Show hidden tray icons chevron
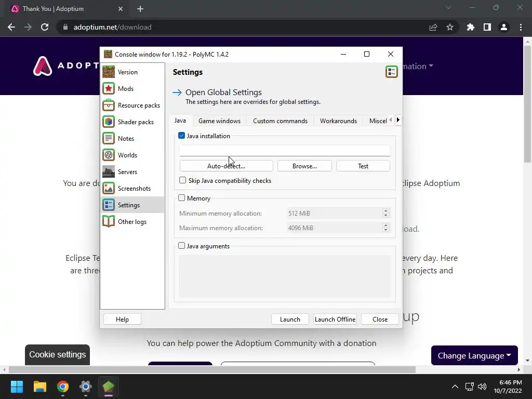The height and width of the screenshot is (399, 532). 455,387
